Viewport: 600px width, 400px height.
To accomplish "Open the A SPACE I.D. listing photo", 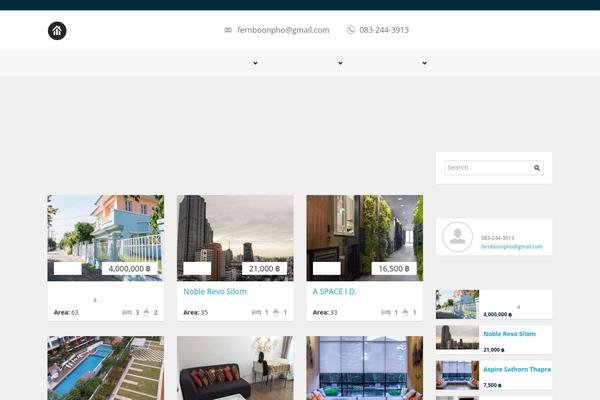I will (365, 238).
